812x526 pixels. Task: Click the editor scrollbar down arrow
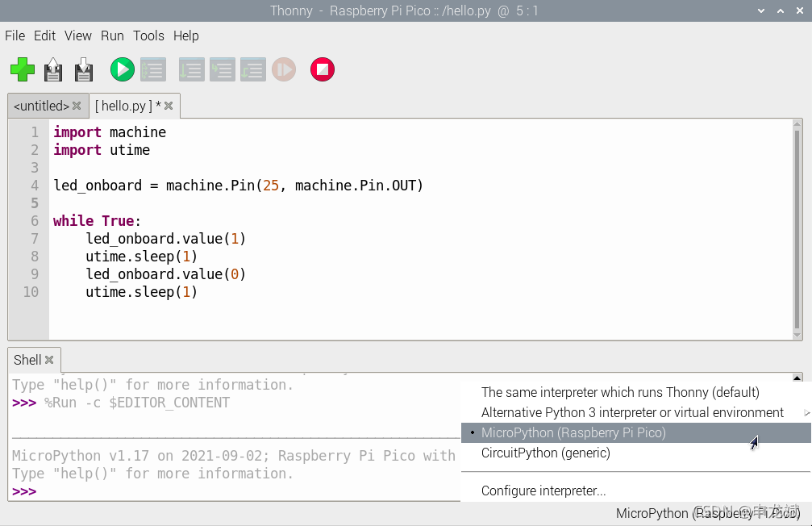[x=797, y=336]
